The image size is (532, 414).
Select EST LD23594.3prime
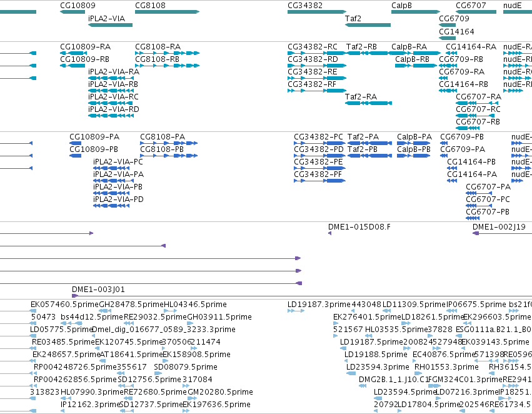click(x=378, y=367)
